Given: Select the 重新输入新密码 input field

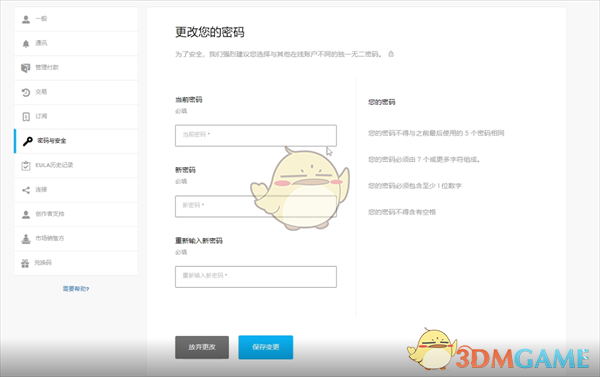Looking at the screenshot, I should pos(256,277).
